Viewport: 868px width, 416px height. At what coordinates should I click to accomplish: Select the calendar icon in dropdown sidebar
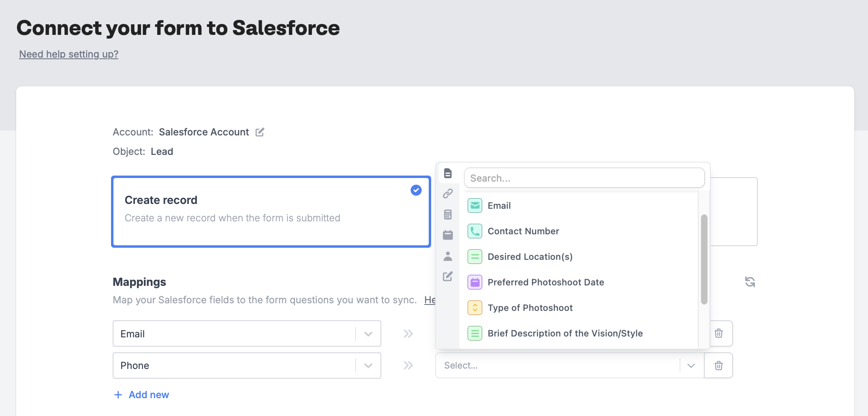click(448, 235)
